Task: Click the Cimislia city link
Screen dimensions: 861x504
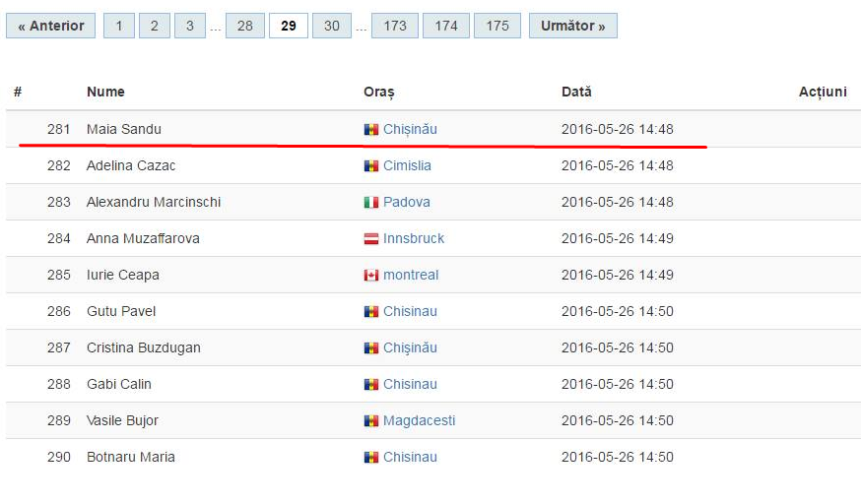Action: click(x=407, y=166)
